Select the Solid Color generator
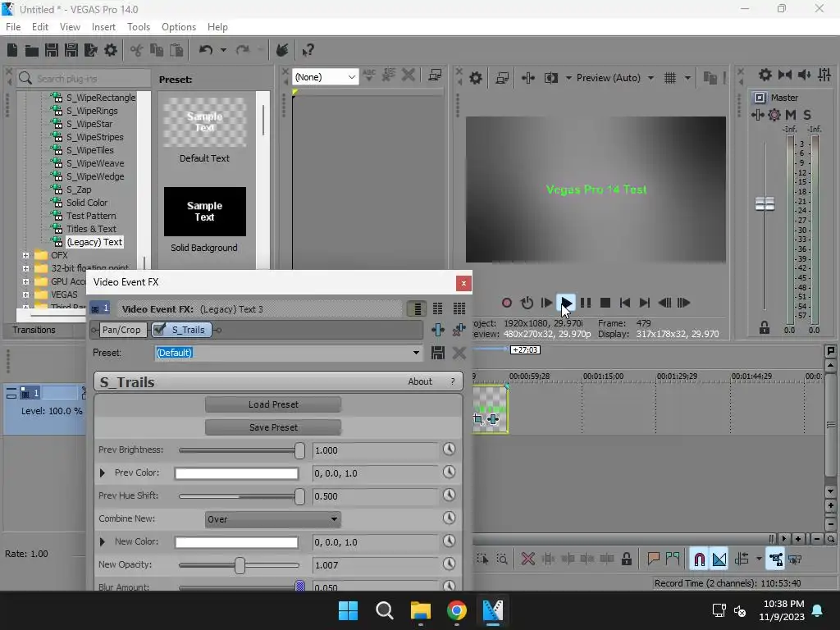 coord(87,203)
